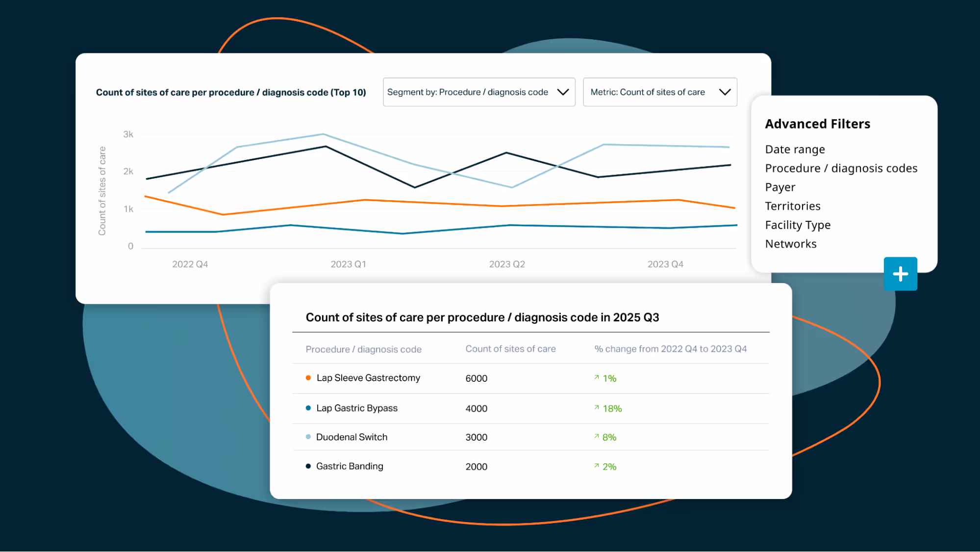980x552 pixels.
Task: Click the green arrow next to 2%
Action: pyautogui.click(x=597, y=466)
